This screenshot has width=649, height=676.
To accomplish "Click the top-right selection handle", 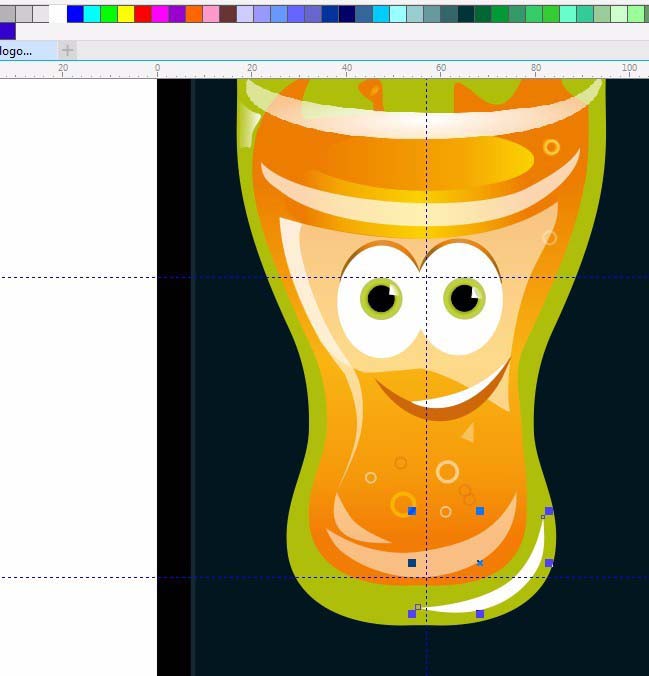I will [x=549, y=511].
